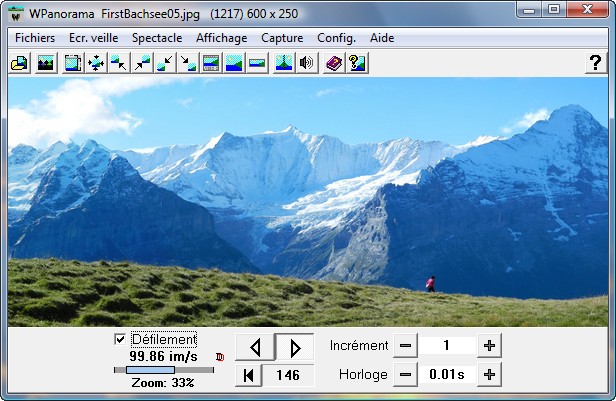Open the purple help book icon

click(x=333, y=64)
